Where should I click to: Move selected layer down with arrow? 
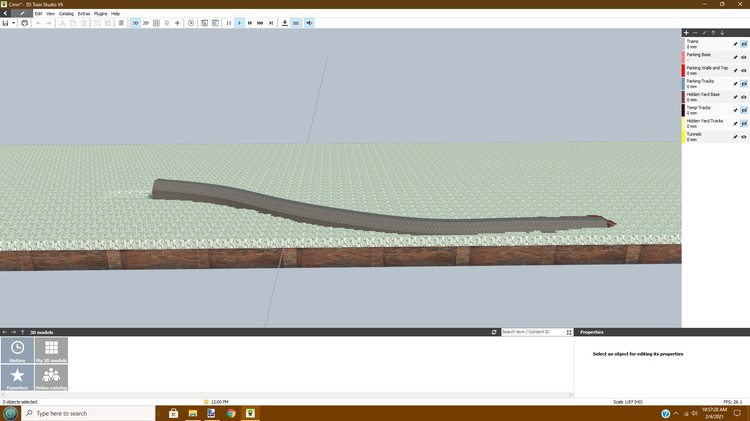(x=722, y=33)
